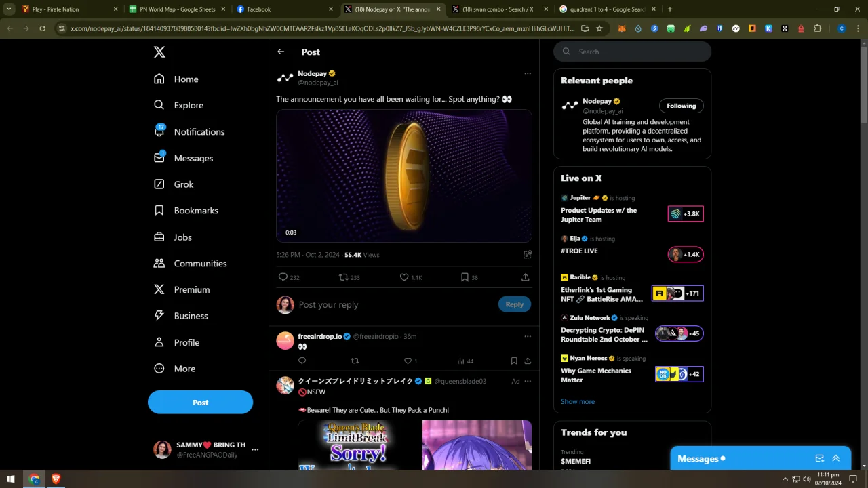
Task: Open the Jobs page
Action: (x=173, y=237)
